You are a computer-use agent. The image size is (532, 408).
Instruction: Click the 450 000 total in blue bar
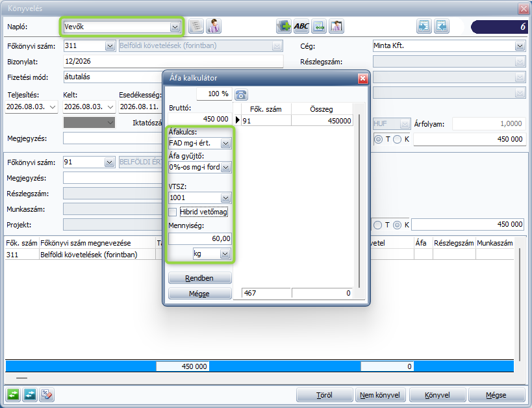tap(183, 366)
